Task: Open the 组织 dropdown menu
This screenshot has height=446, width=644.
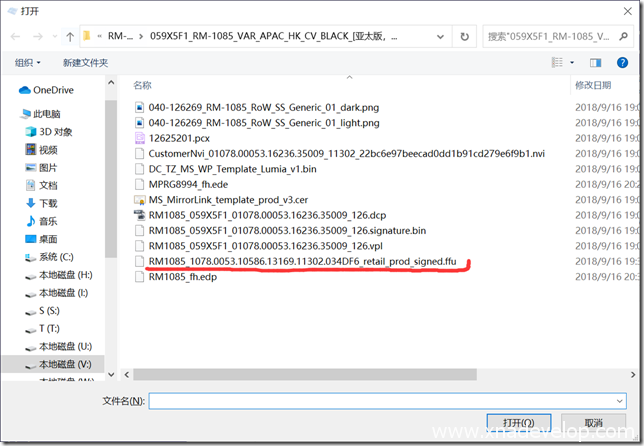Action: (29, 62)
